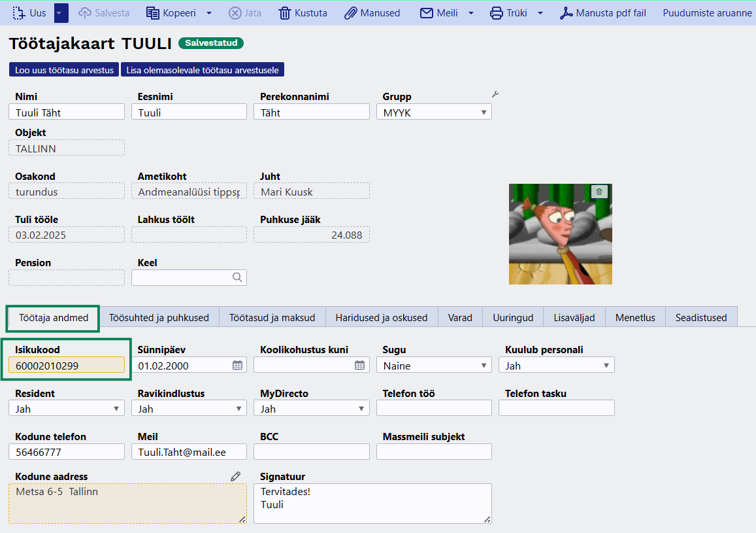Expand the Ravikindlustus dropdown

pos(238,409)
